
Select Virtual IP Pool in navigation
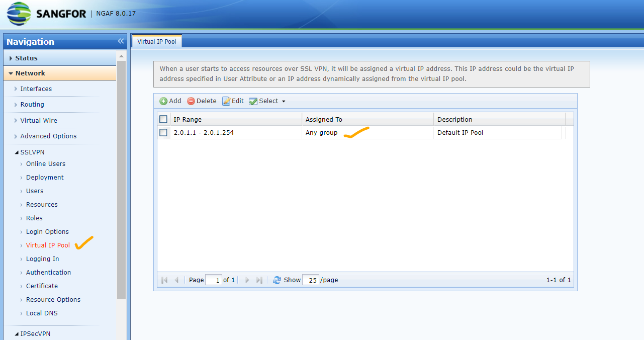48,245
